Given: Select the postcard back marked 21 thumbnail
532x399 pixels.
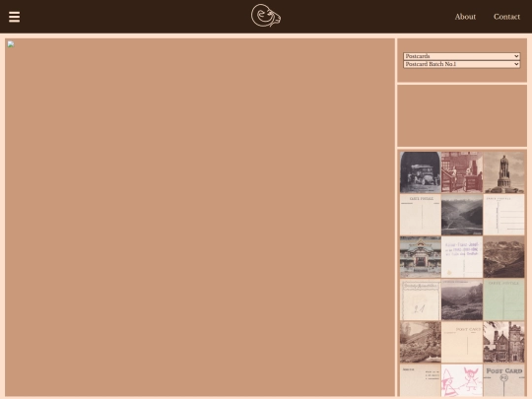Looking at the screenshot, I should (420, 299).
